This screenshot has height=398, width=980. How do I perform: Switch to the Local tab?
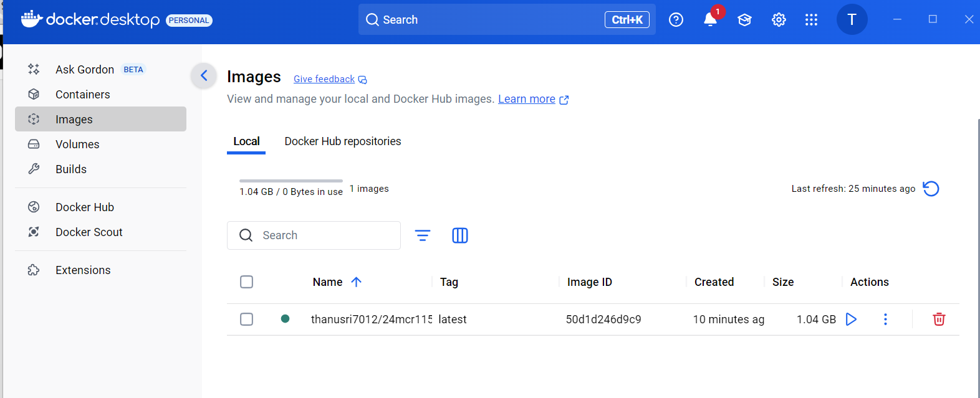click(246, 141)
